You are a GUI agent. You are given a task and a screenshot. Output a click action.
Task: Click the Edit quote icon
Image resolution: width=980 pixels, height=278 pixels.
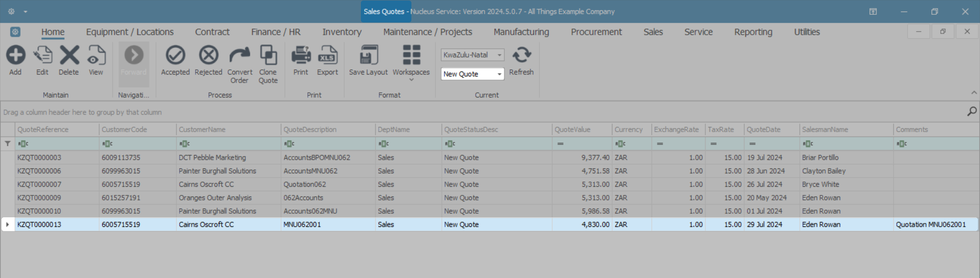coord(42,56)
